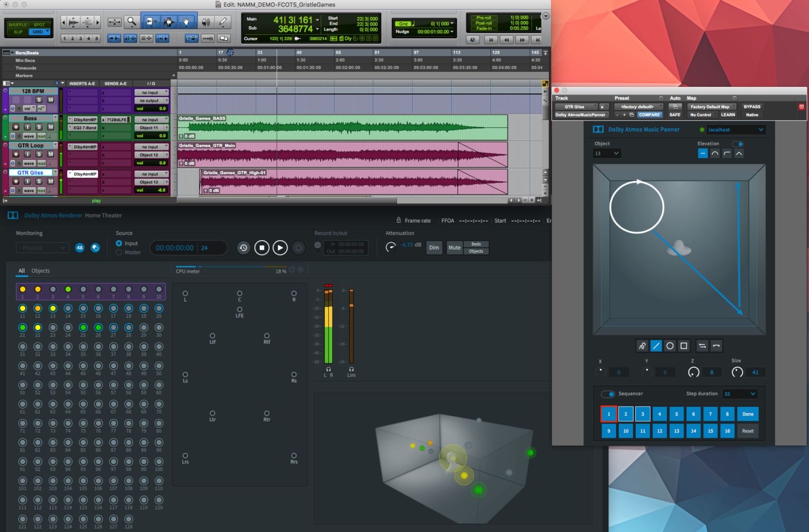Switch to the Objects tab in the renderer
Viewport: 809px width, 532px height.
point(41,271)
